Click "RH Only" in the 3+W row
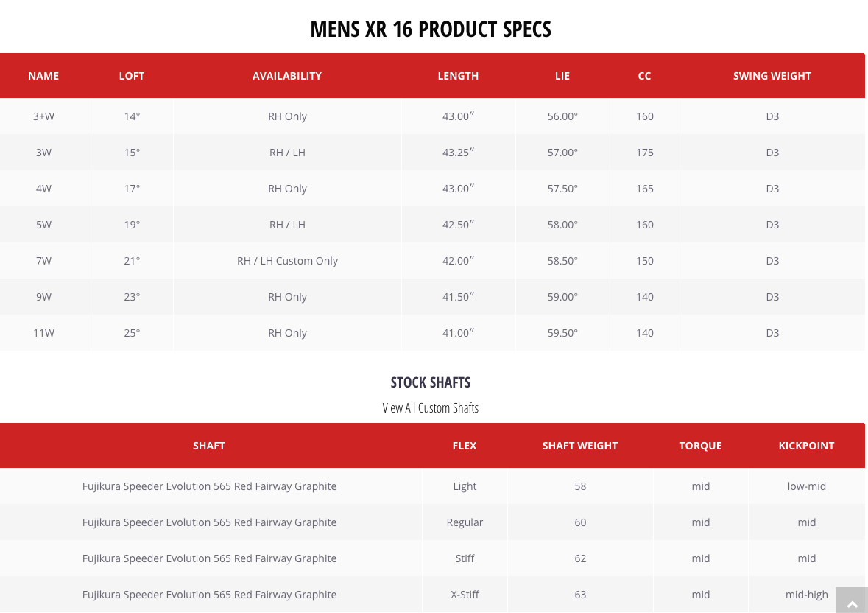 click(287, 116)
